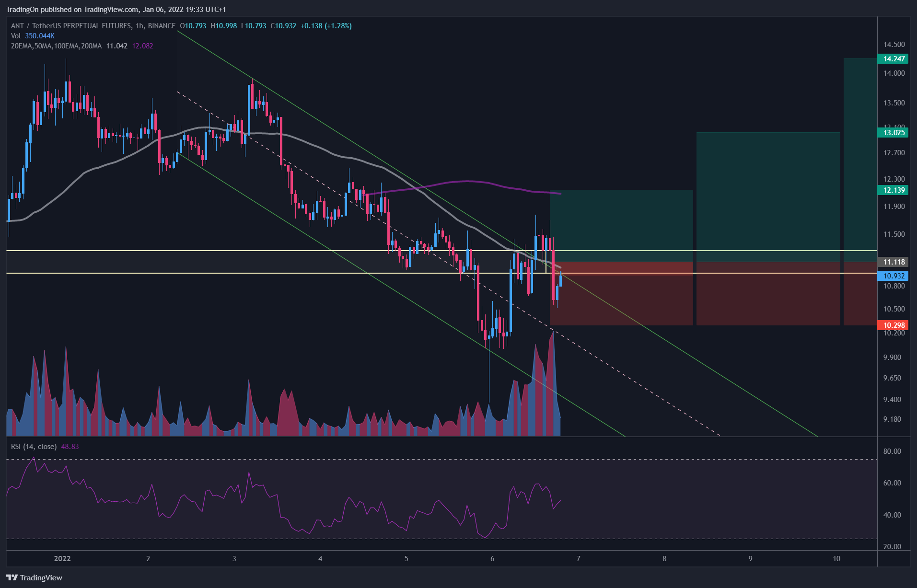The width and height of the screenshot is (917, 588).
Task: Click the purple 200MA line
Action: click(x=467, y=181)
